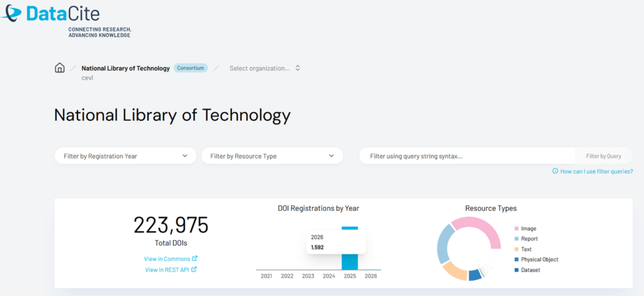Click the home icon in breadcrumb

(60, 68)
